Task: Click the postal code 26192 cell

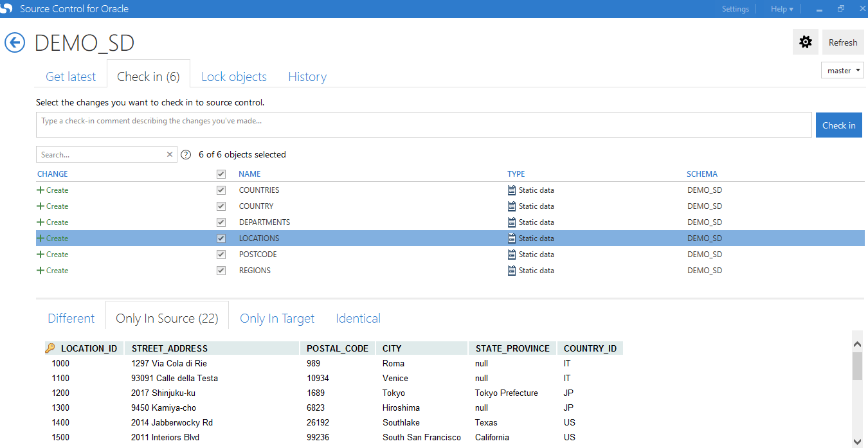Action: [x=318, y=423]
